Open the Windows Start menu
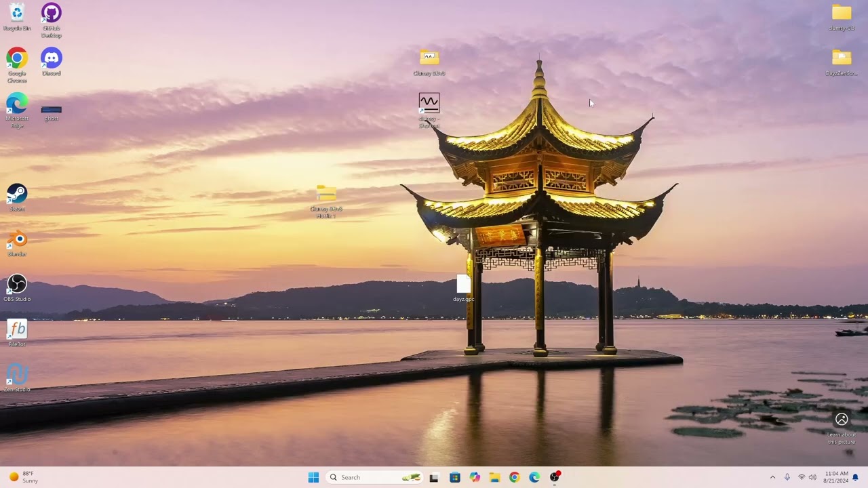The image size is (868, 488). (313, 477)
